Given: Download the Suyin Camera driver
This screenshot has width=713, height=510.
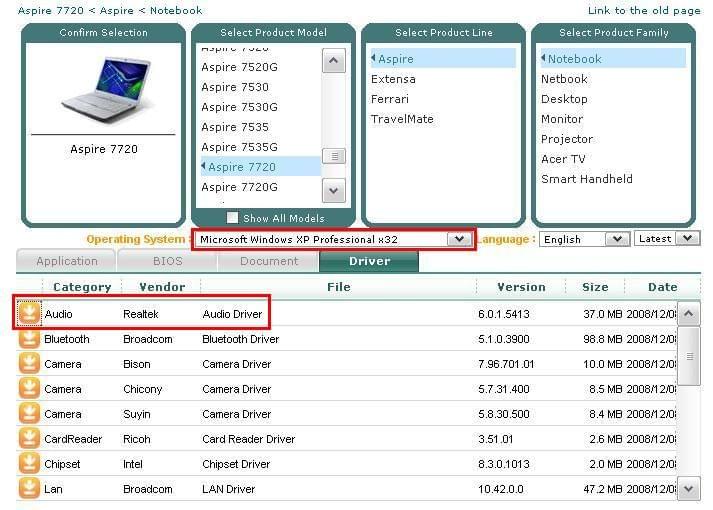Looking at the screenshot, I should pos(30,414).
